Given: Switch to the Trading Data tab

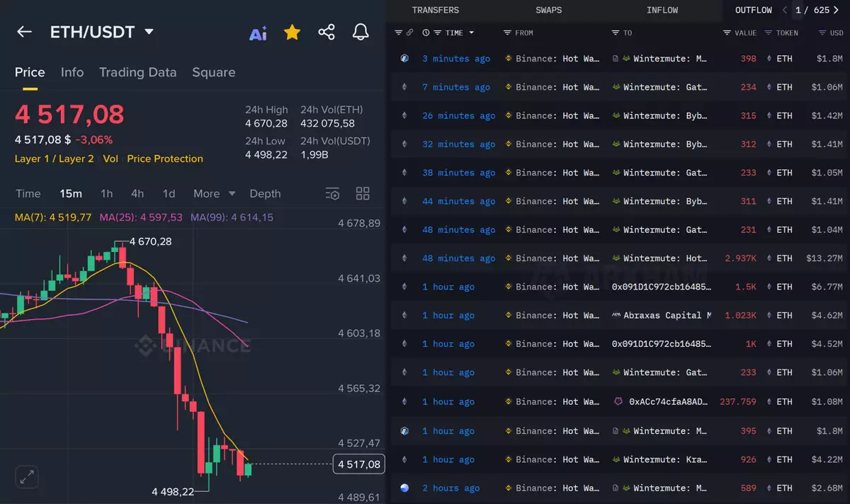Looking at the screenshot, I should click(137, 72).
